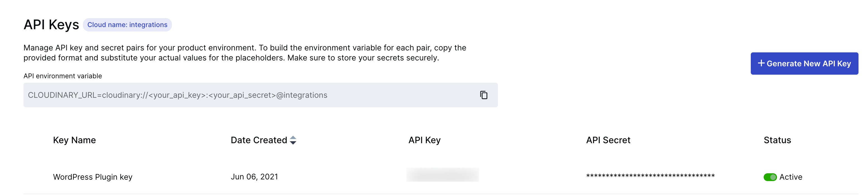The width and height of the screenshot is (868, 195).
Task: Toggle the WordPress Plugin key status switch
Action: click(770, 177)
